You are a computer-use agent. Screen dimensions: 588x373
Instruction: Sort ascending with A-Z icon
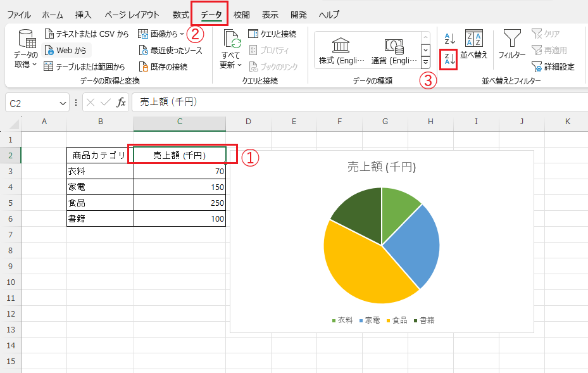coord(449,38)
